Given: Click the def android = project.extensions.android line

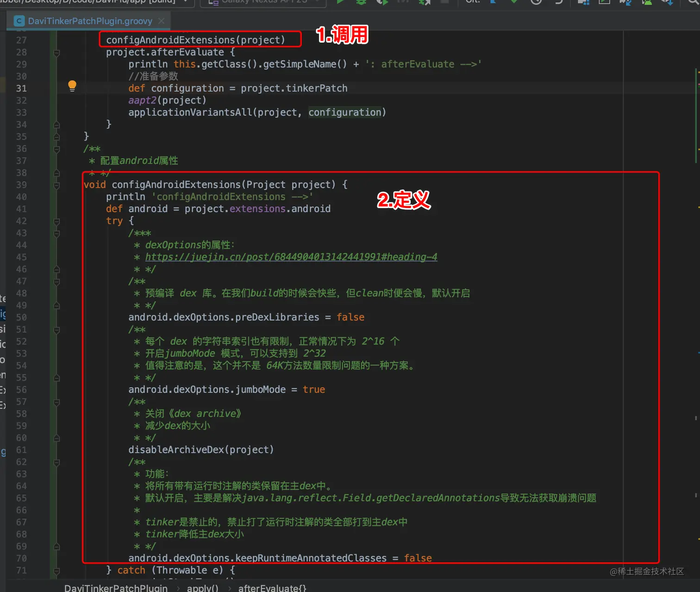Looking at the screenshot, I should pos(218,209).
